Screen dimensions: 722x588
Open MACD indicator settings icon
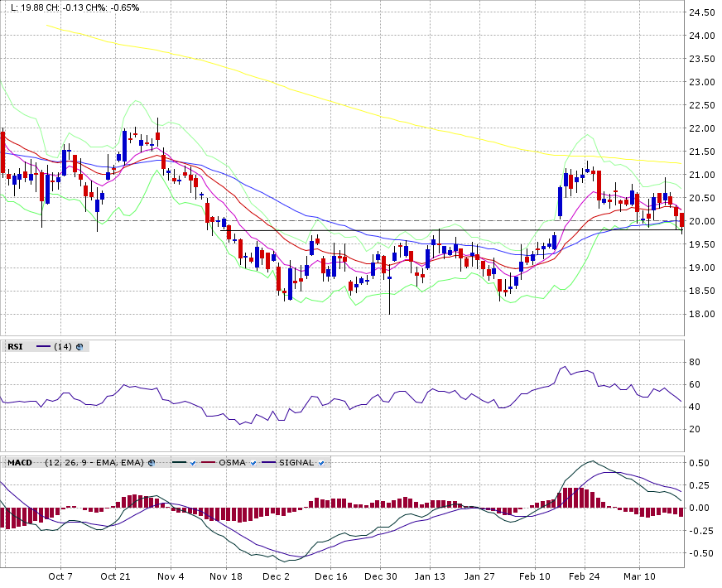tap(152, 462)
